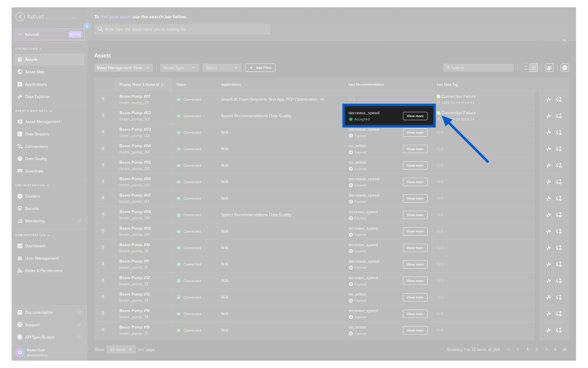Click the asset name search bar
The width and height of the screenshot is (588, 368).
(x=182, y=29)
